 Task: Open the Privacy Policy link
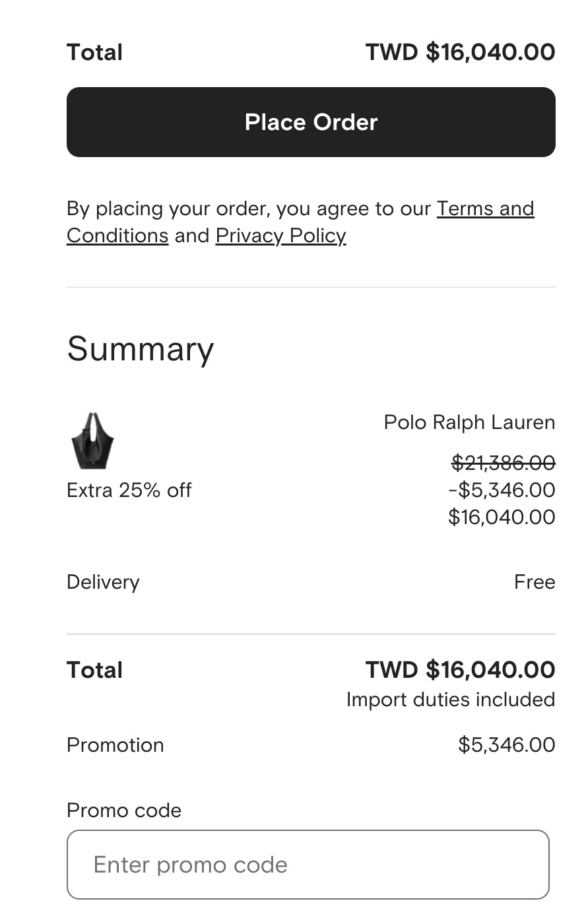tap(280, 236)
